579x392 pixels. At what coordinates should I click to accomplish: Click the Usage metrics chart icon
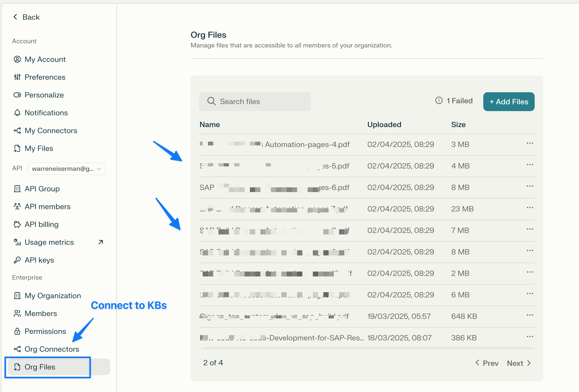pyautogui.click(x=17, y=242)
